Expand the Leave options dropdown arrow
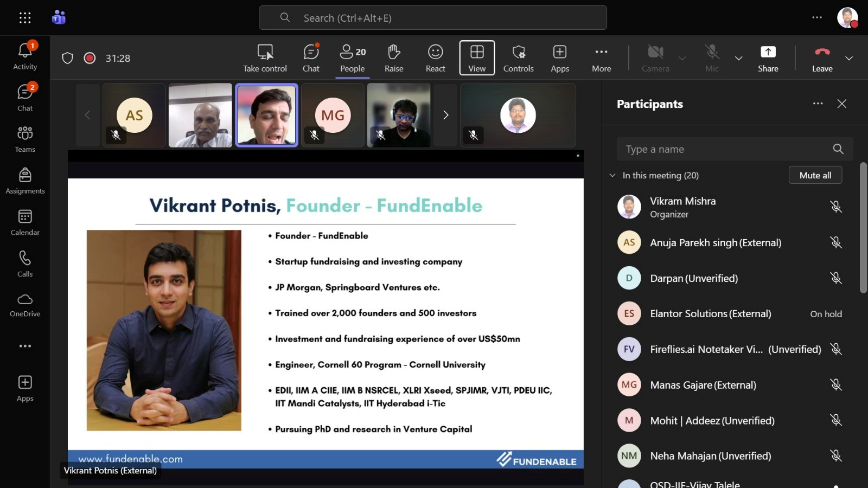The height and width of the screenshot is (488, 868). (849, 58)
